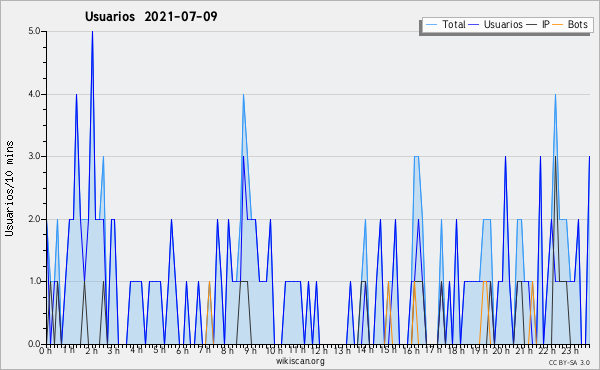Click the 3.0 y-axis value
Viewport: 600px width, 370px height.
coord(34,156)
